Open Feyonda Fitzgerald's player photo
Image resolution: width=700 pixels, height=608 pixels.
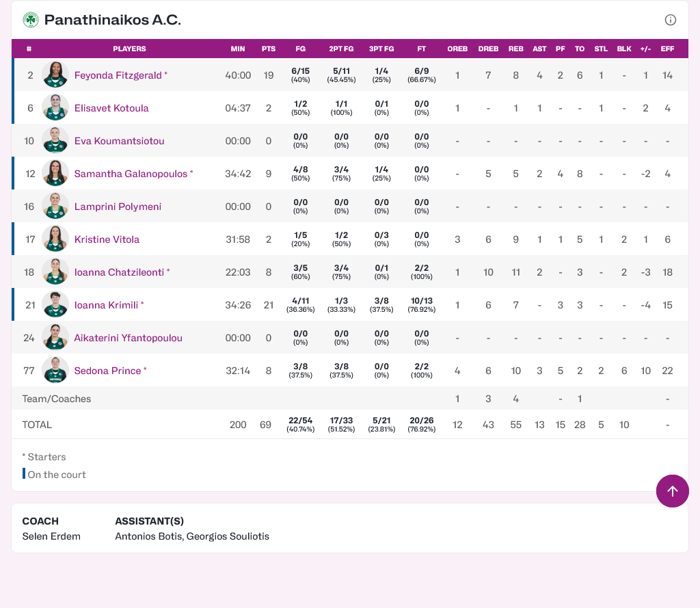[55, 75]
